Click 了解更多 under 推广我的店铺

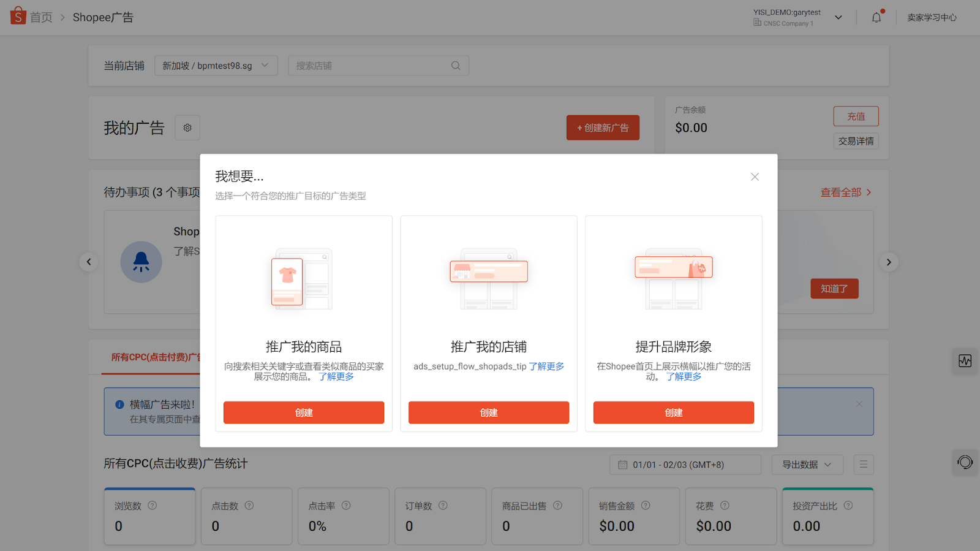(x=546, y=366)
